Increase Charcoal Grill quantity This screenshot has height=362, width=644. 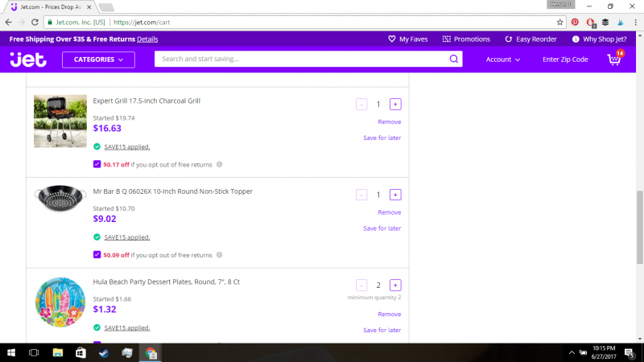click(395, 105)
